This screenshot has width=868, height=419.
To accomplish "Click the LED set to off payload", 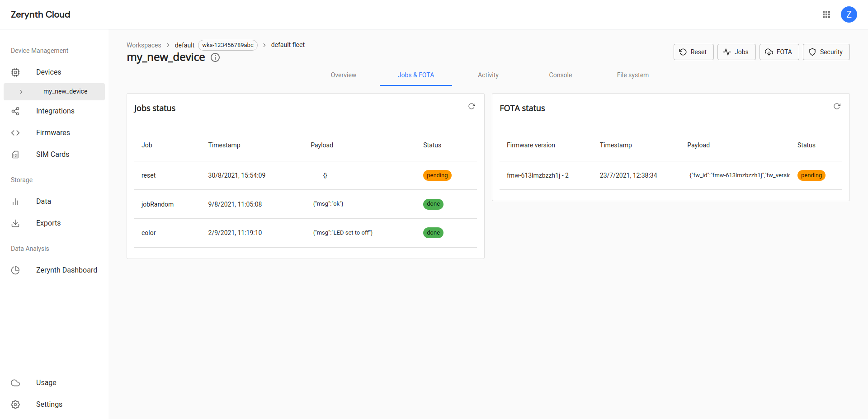I will click(x=343, y=233).
